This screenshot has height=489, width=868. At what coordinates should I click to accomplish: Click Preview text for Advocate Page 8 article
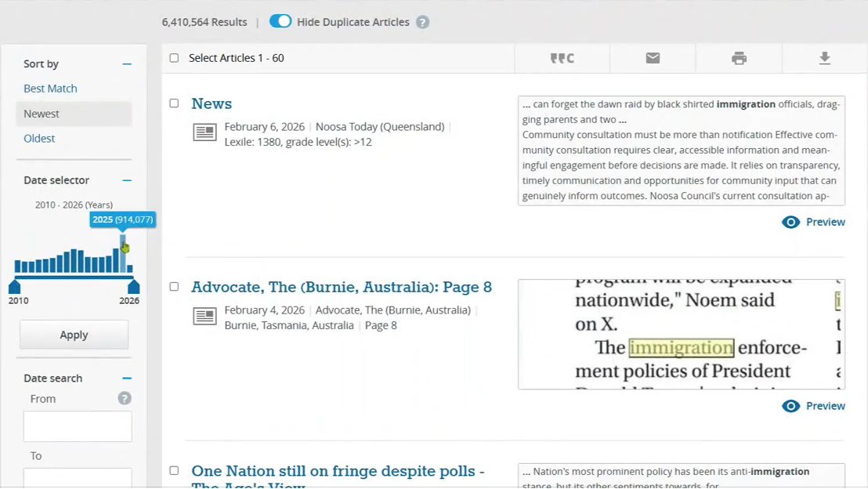(826, 406)
